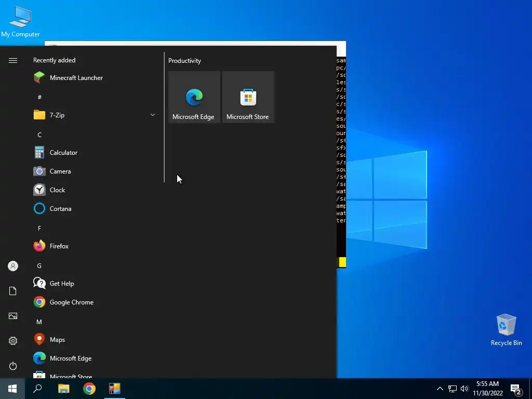Open Documents from the Start sidebar
532x399 pixels.
click(13, 291)
